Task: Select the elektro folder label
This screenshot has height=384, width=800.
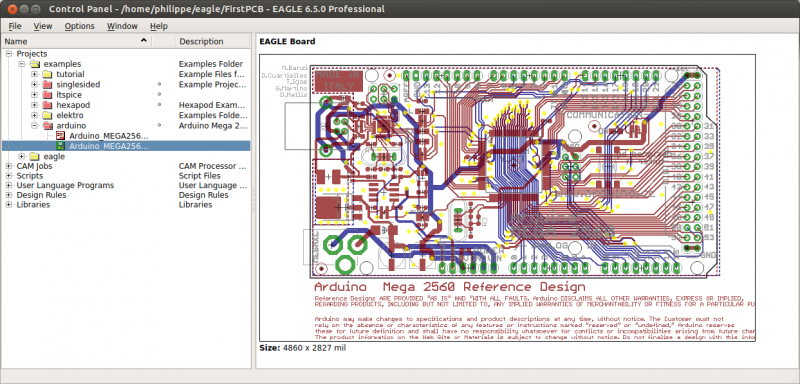Action: click(70, 115)
